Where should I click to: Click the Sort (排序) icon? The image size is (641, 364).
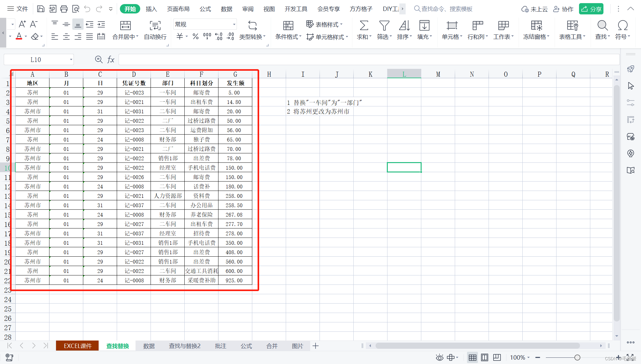pyautogui.click(x=404, y=26)
